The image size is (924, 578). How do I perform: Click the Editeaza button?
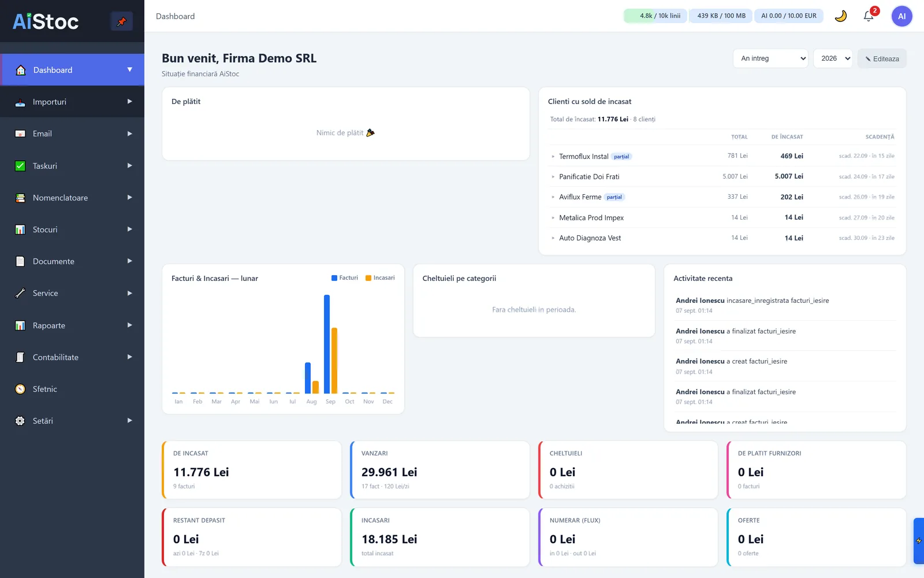point(882,58)
